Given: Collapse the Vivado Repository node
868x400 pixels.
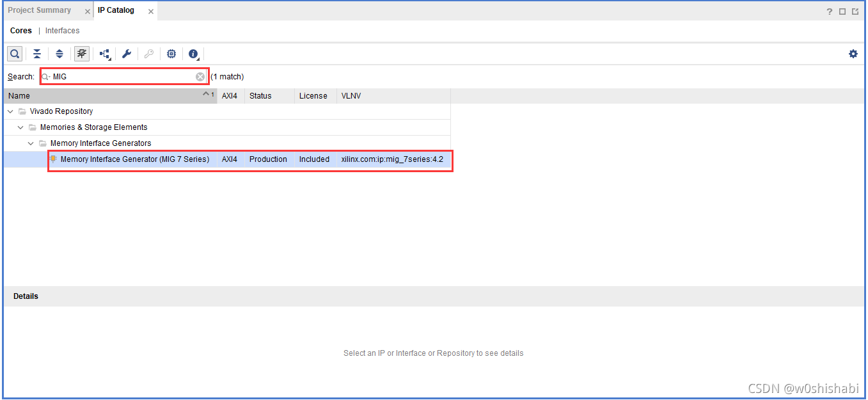Looking at the screenshot, I should tap(11, 111).
